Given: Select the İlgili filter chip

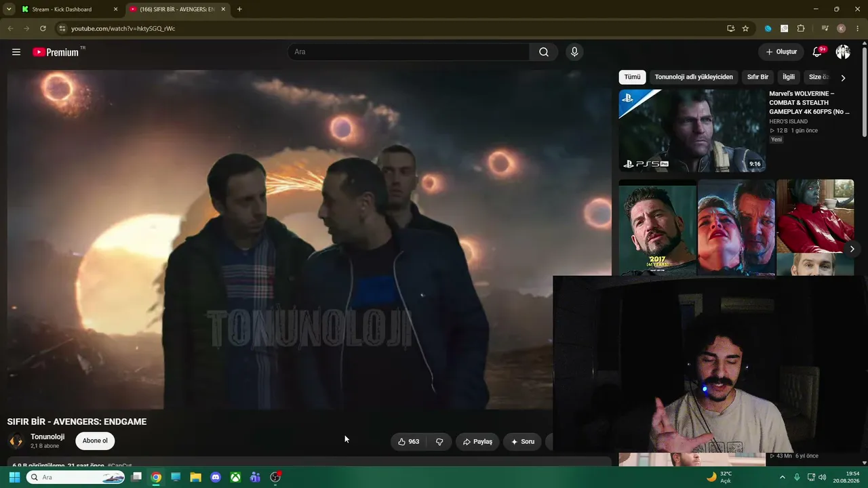Looking at the screenshot, I should tap(789, 77).
